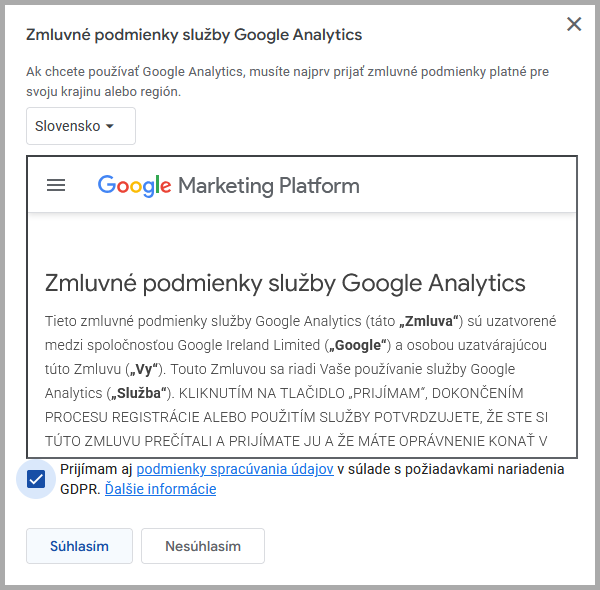Click the large heading inside the terms frame
This screenshot has width=600, height=590.
pyautogui.click(x=285, y=282)
